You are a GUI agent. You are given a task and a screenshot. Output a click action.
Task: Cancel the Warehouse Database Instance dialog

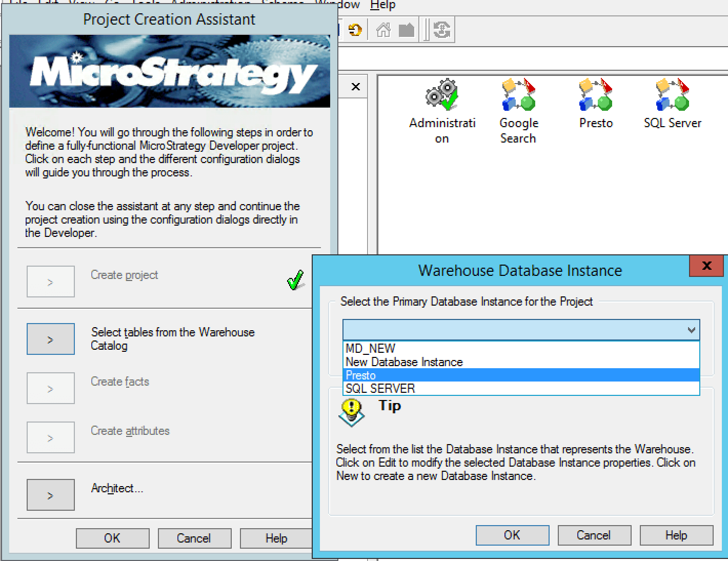click(594, 535)
